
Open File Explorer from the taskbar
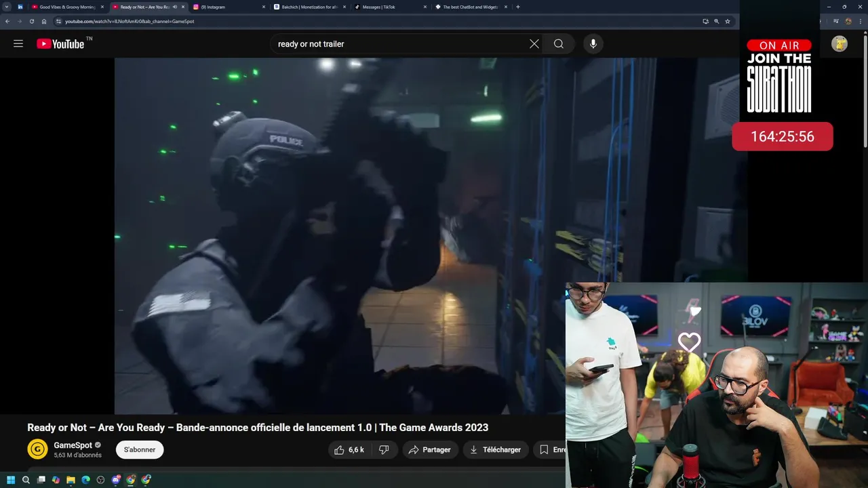tap(71, 480)
